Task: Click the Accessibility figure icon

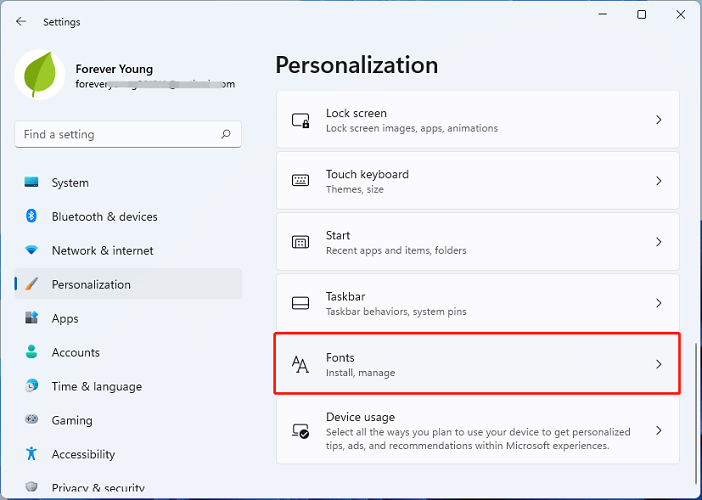Action: point(31,455)
